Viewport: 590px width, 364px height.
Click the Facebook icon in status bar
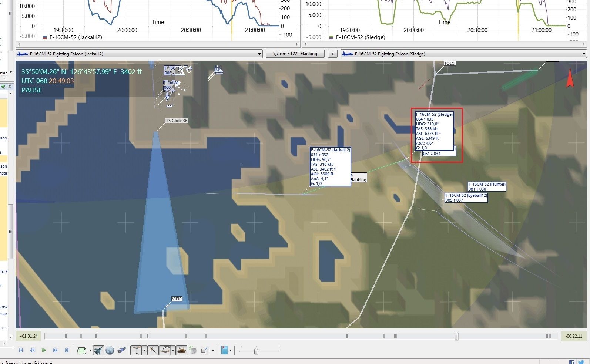click(572, 362)
